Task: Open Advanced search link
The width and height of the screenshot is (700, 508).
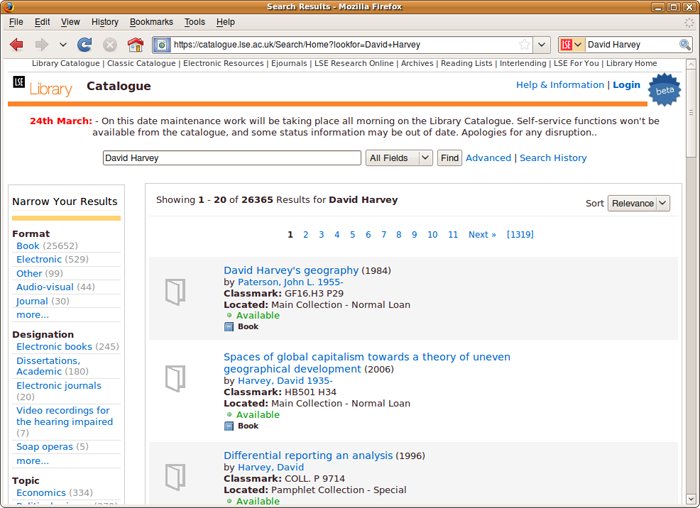Action: (x=488, y=158)
